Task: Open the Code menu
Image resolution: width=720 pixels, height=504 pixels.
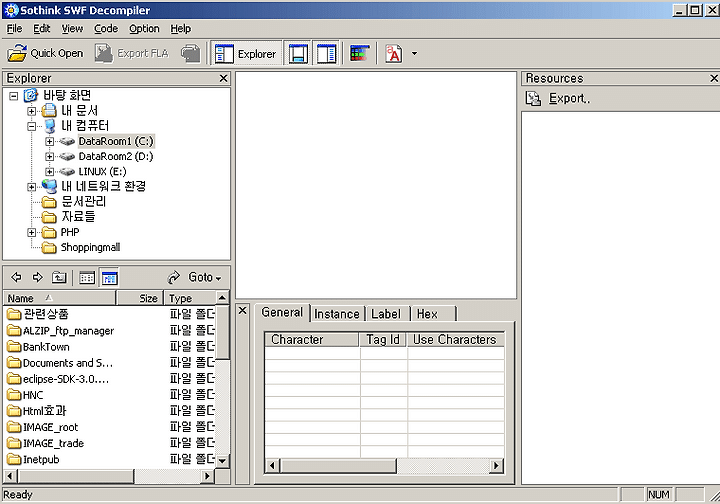Action: point(106,28)
